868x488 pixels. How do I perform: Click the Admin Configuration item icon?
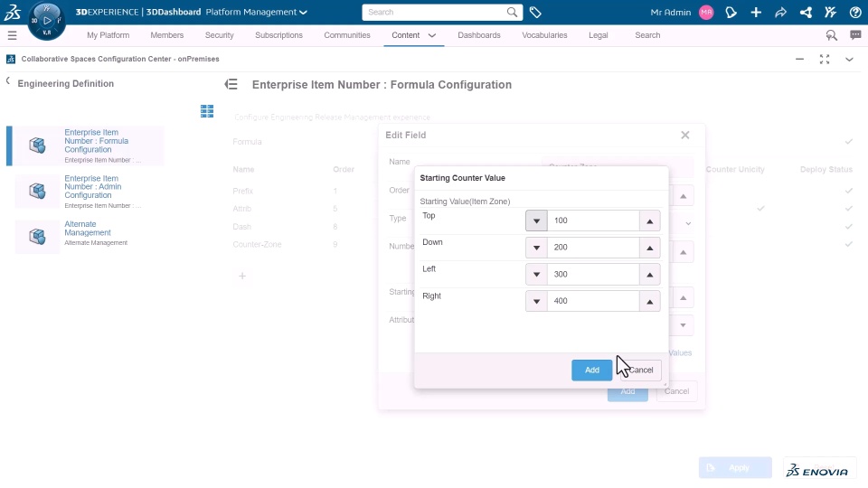37,192
